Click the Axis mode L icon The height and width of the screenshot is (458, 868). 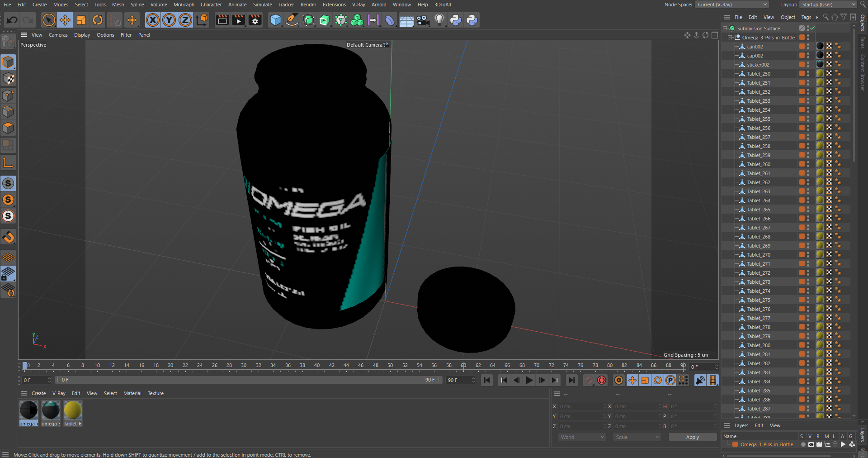(x=8, y=162)
